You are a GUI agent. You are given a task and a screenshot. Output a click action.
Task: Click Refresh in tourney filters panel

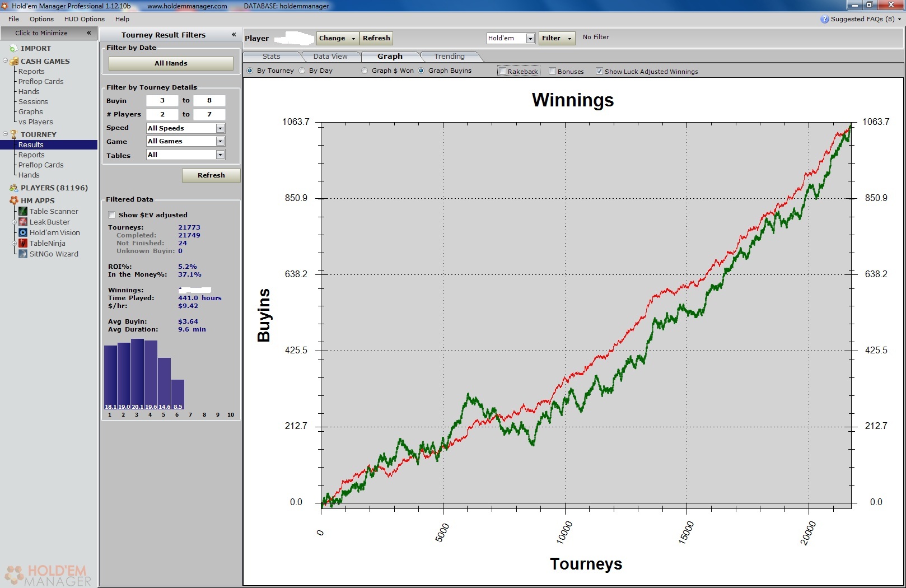click(x=211, y=175)
